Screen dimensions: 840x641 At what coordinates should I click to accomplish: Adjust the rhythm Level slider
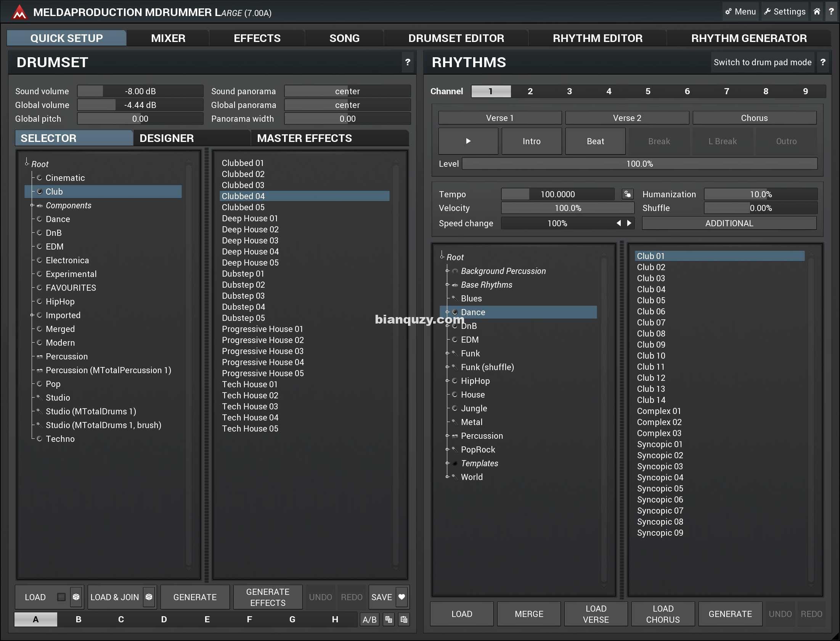tap(639, 164)
